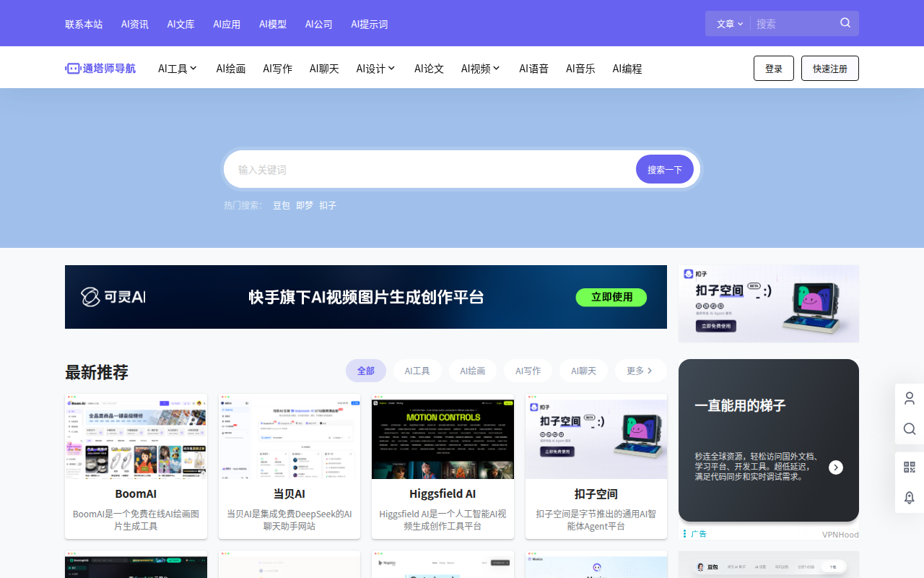
Task: Click the 最新推荐 section heading
Action: [x=97, y=372]
